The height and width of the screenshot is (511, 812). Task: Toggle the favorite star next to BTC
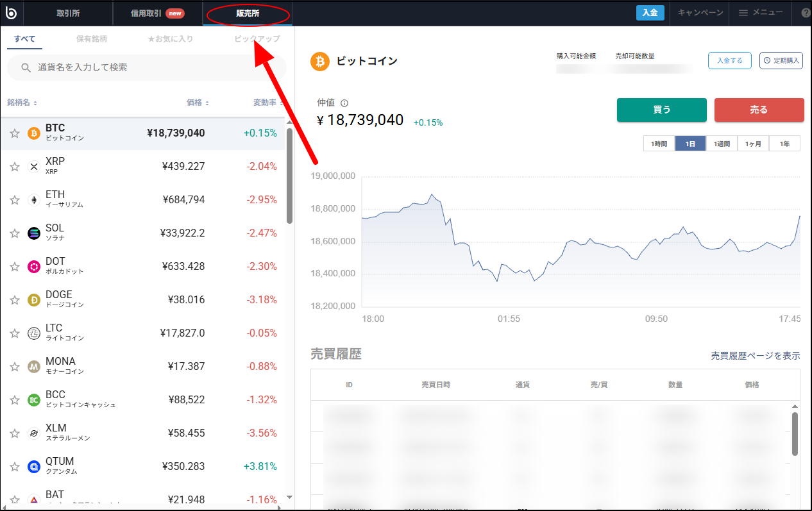(14, 133)
